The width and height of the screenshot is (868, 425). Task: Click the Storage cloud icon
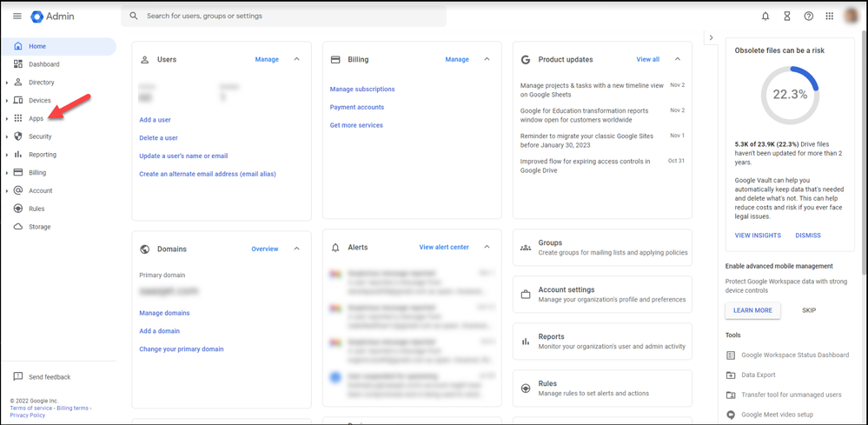coord(17,227)
